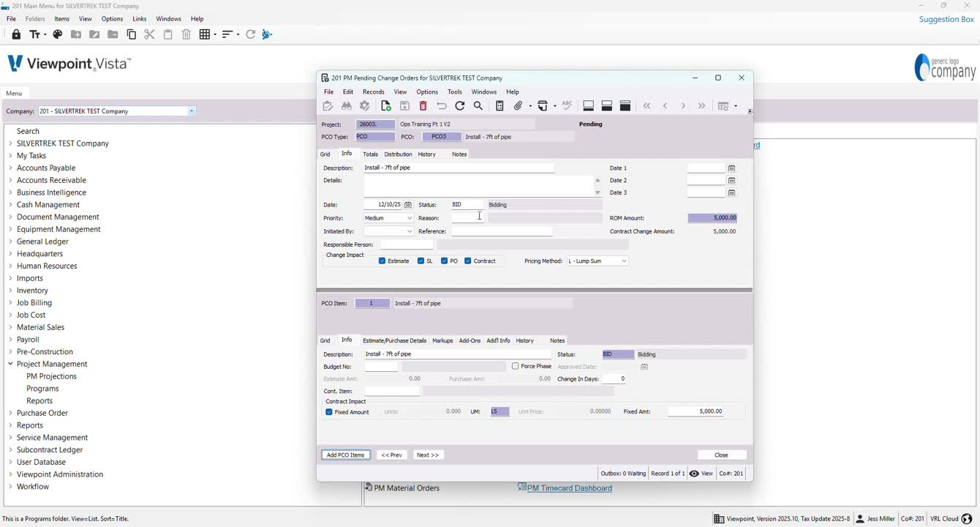Screen dimensions: 980x527
Task: Click the printer icon in PCO toolbar
Action: pos(543,106)
